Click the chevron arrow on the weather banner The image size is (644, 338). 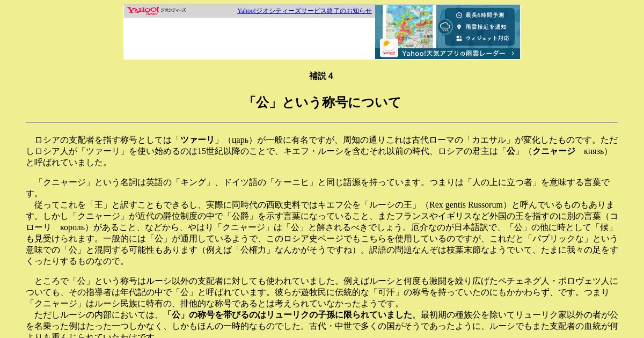point(513,54)
